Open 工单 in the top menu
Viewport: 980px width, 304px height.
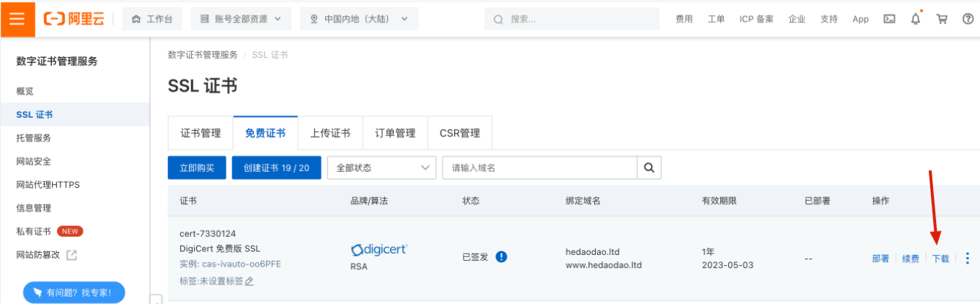click(x=716, y=19)
